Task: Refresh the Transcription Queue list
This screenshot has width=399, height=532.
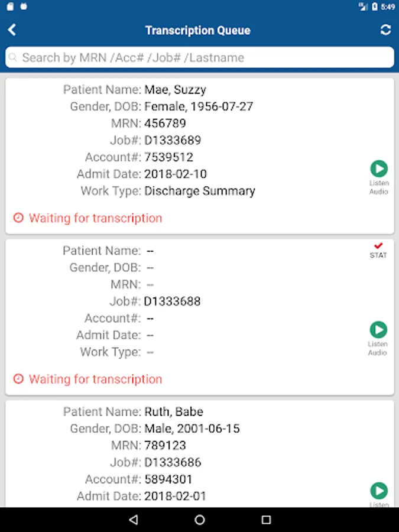Action: 385,30
